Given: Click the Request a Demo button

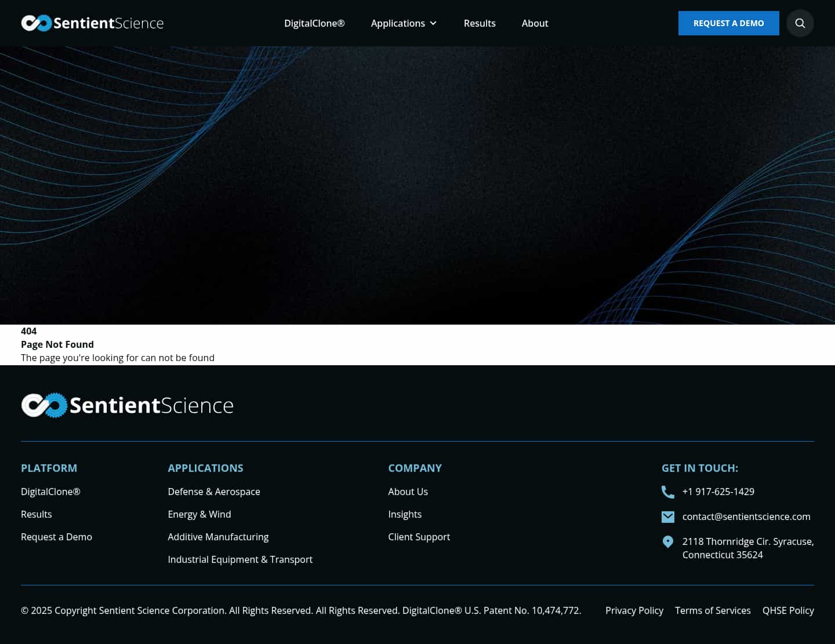Looking at the screenshot, I should [728, 23].
